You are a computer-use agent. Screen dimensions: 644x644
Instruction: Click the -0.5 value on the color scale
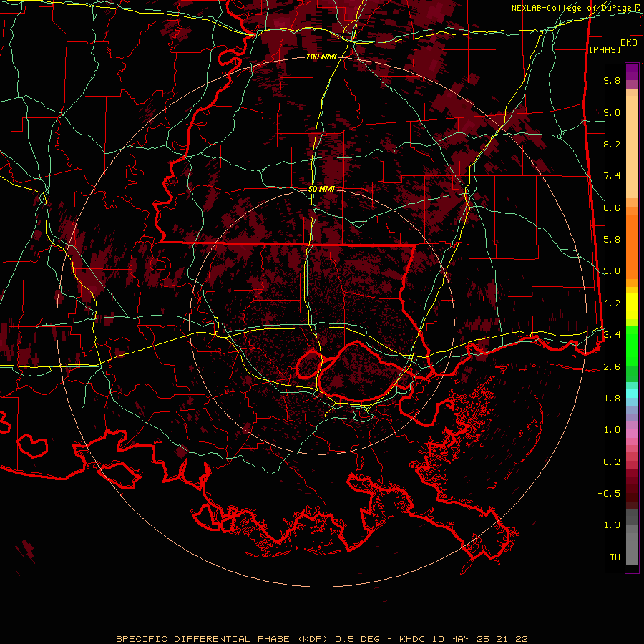pyautogui.click(x=609, y=494)
